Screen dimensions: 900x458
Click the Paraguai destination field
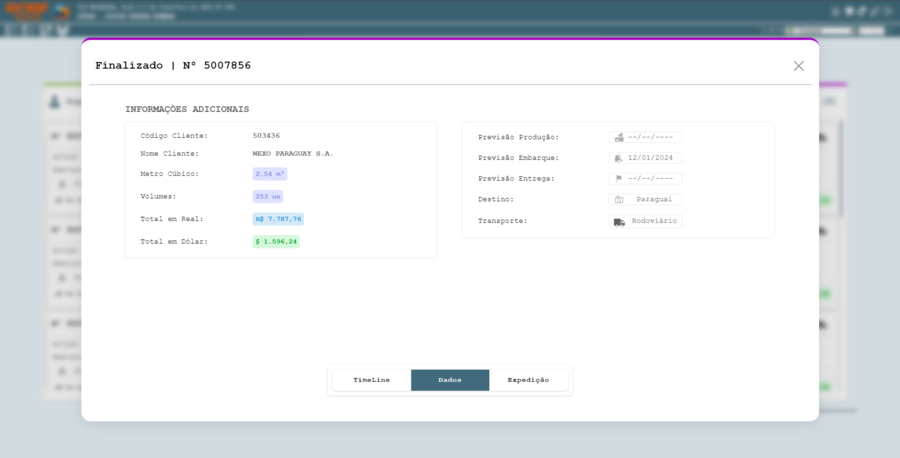(654, 200)
